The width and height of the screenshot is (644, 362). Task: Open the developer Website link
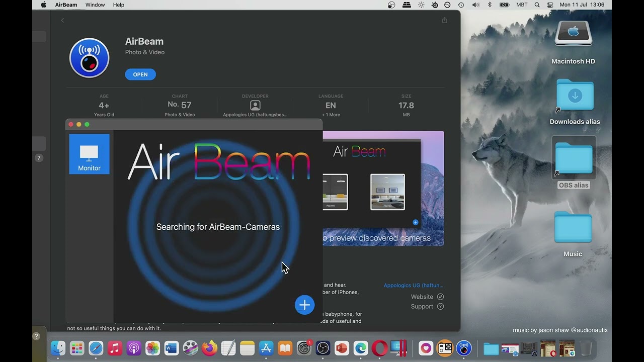coord(427,297)
